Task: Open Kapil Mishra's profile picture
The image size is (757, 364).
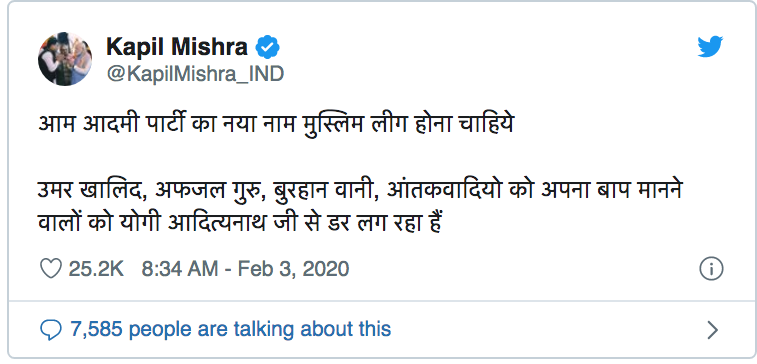Action: tap(65, 59)
